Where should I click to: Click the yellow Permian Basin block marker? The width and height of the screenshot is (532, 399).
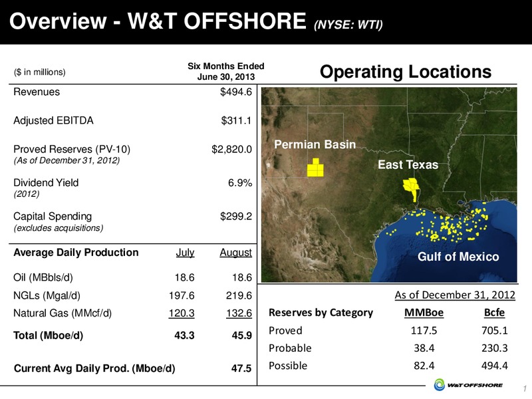tap(315, 168)
